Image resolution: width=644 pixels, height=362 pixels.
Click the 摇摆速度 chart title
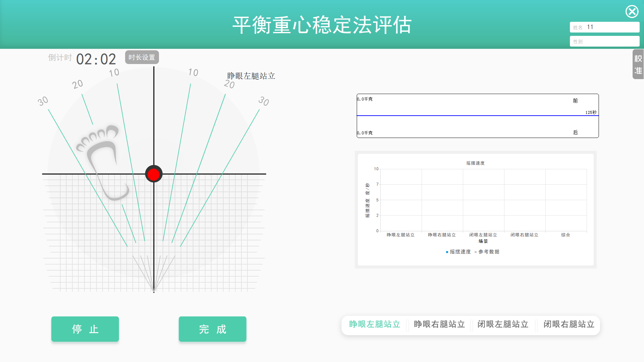pyautogui.click(x=475, y=163)
